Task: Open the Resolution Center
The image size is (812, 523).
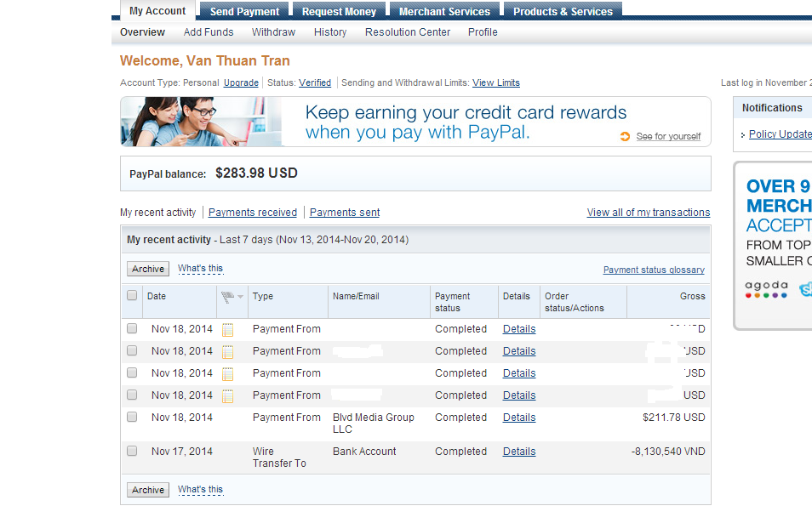Action: click(408, 32)
